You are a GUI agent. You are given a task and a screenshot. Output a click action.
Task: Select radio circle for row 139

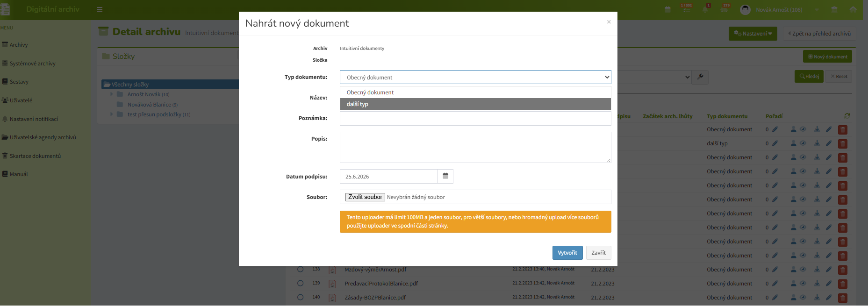coord(301,283)
